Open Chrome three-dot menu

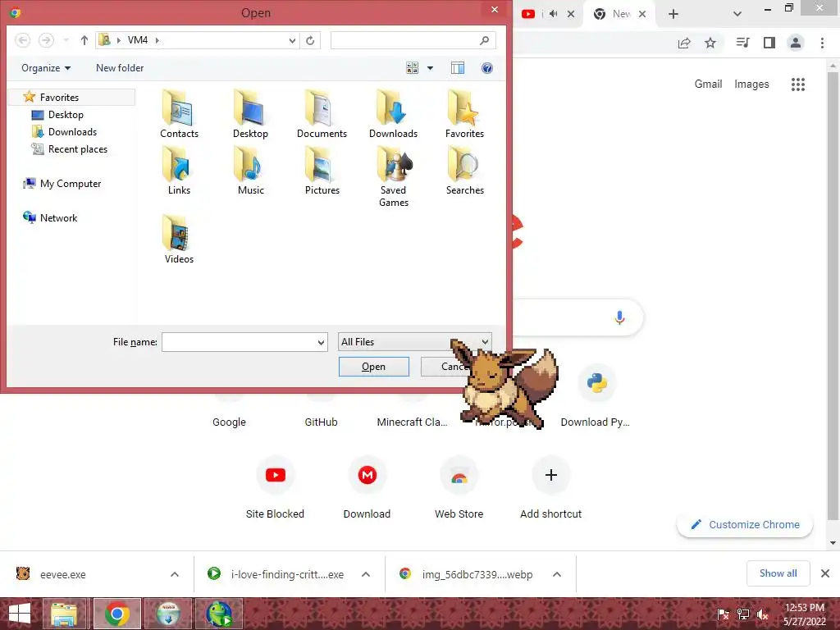click(822, 43)
